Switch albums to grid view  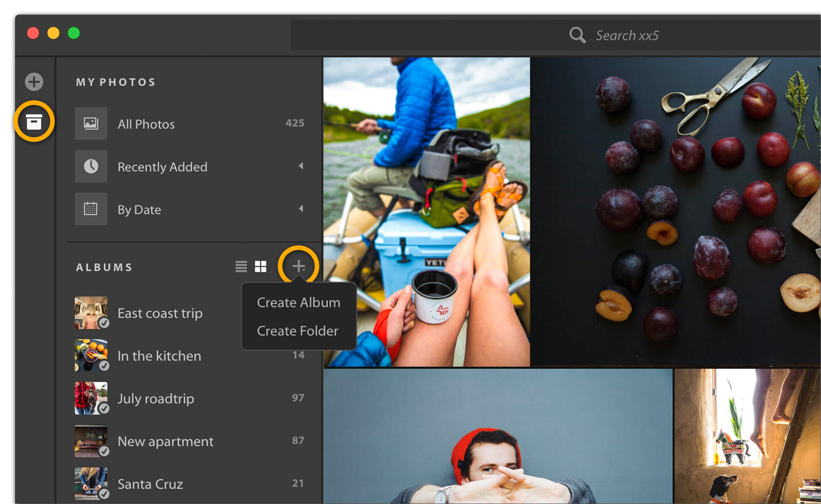point(260,266)
